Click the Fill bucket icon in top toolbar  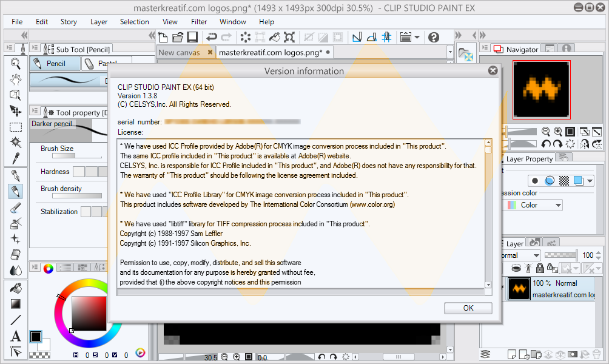(x=275, y=37)
